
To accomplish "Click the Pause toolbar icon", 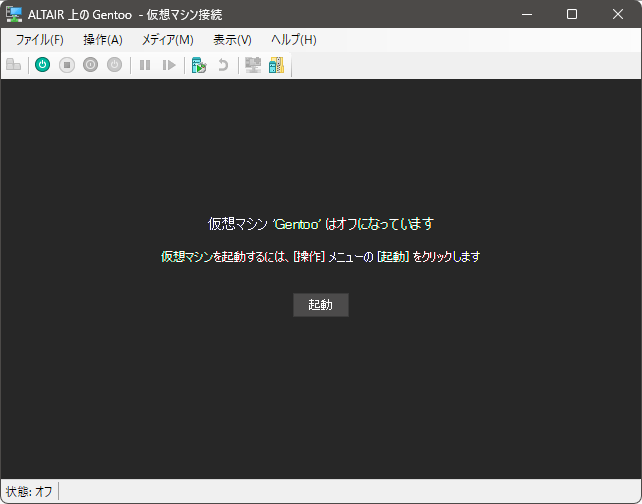I will point(145,65).
